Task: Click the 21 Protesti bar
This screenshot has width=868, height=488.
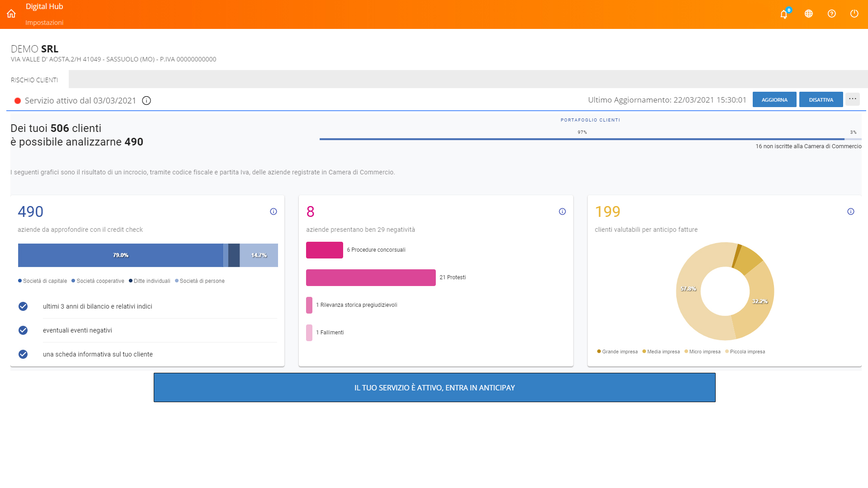Action: 371,277
